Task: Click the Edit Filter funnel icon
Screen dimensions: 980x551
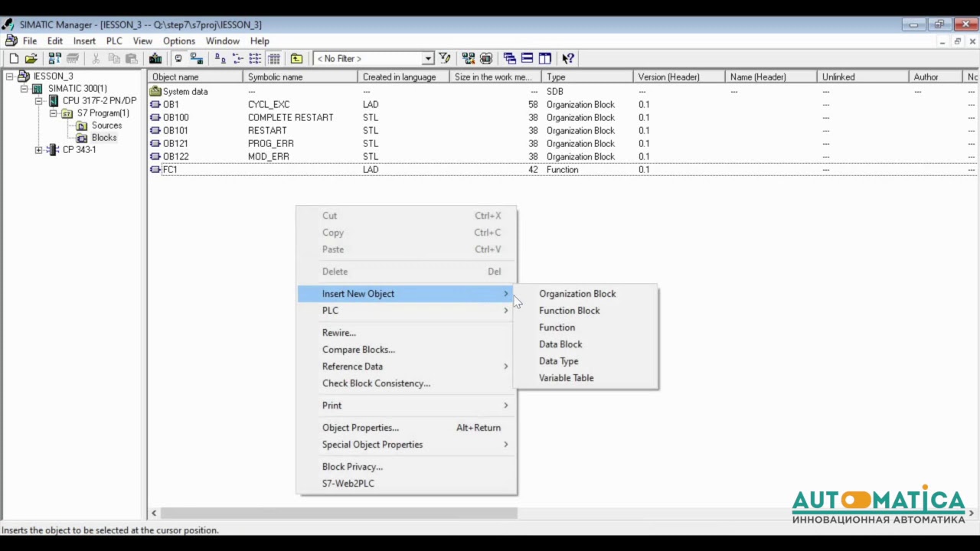Action: pyautogui.click(x=445, y=58)
